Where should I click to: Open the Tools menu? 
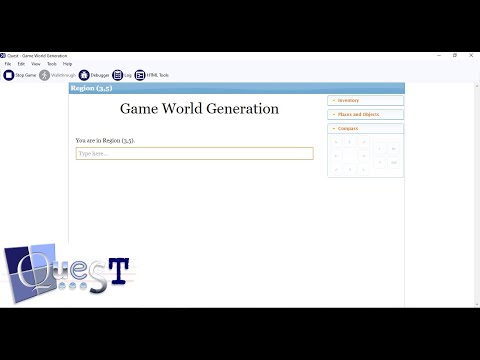pyautogui.click(x=52, y=64)
